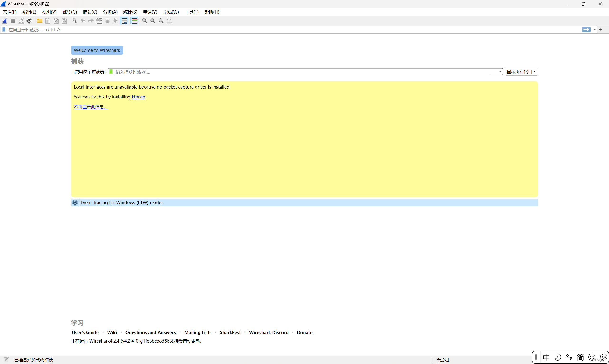The width and height of the screenshot is (609, 364).
Task: Open the 捕获(C) menu
Action: point(90,12)
